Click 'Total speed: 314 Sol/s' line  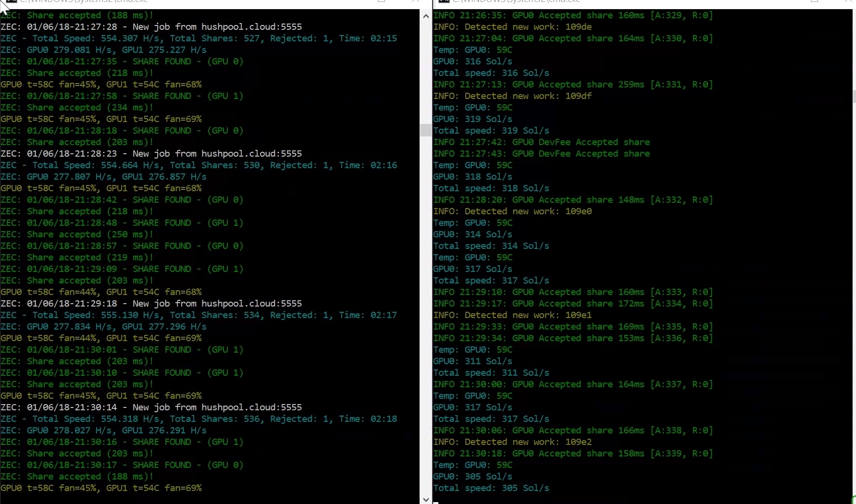(491, 246)
